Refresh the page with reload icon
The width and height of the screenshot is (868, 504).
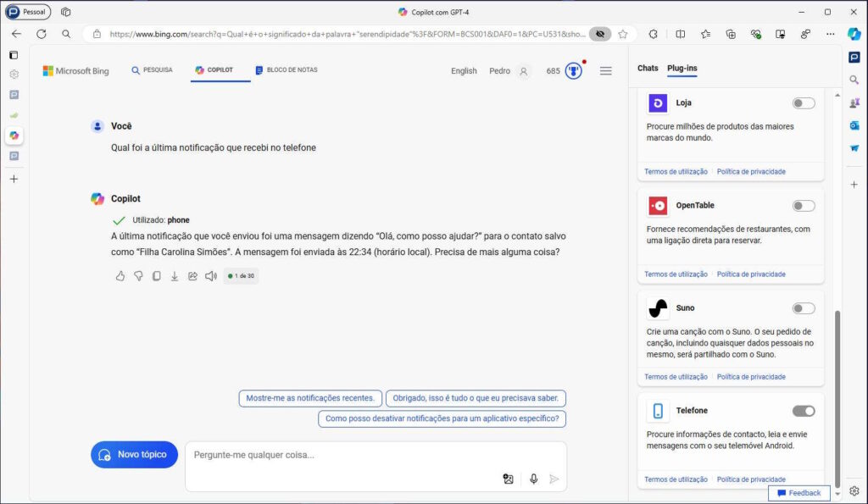(x=42, y=34)
